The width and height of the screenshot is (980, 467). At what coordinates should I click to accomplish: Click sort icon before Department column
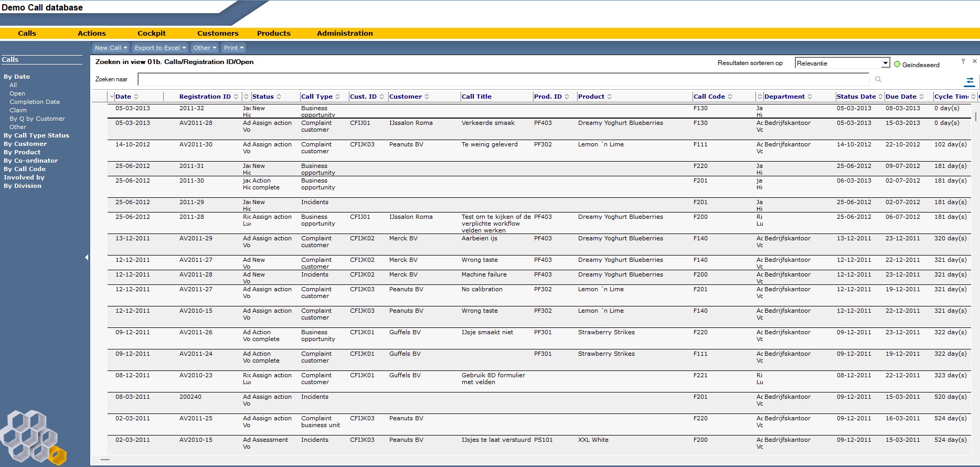tap(760, 97)
